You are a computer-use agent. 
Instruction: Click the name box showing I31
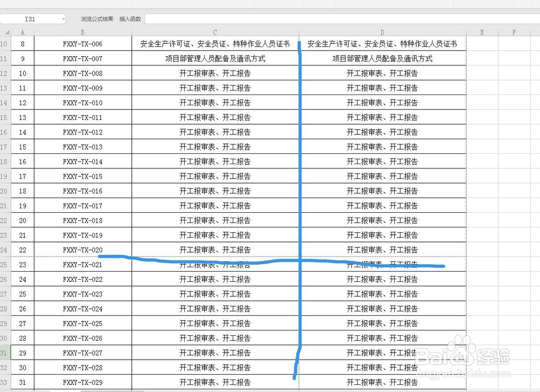point(30,19)
